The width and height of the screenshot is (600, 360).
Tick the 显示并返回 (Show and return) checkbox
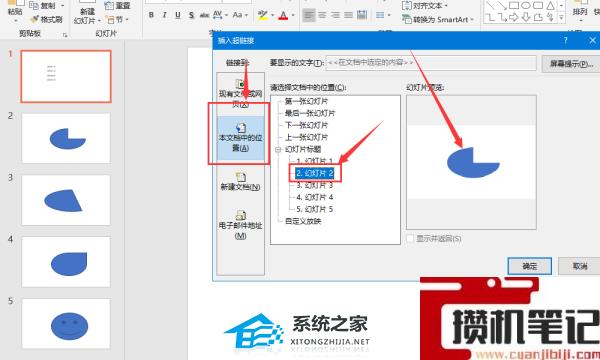pos(410,239)
